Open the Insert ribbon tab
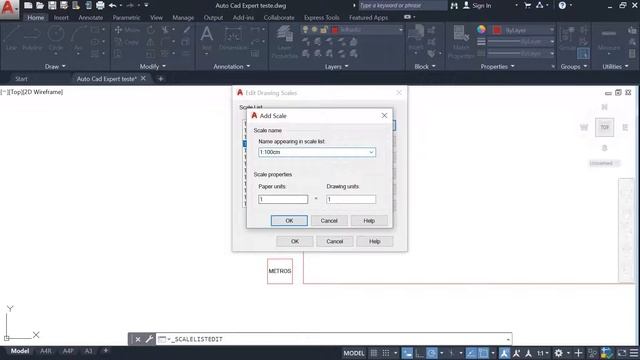The image size is (640, 360). click(61, 18)
